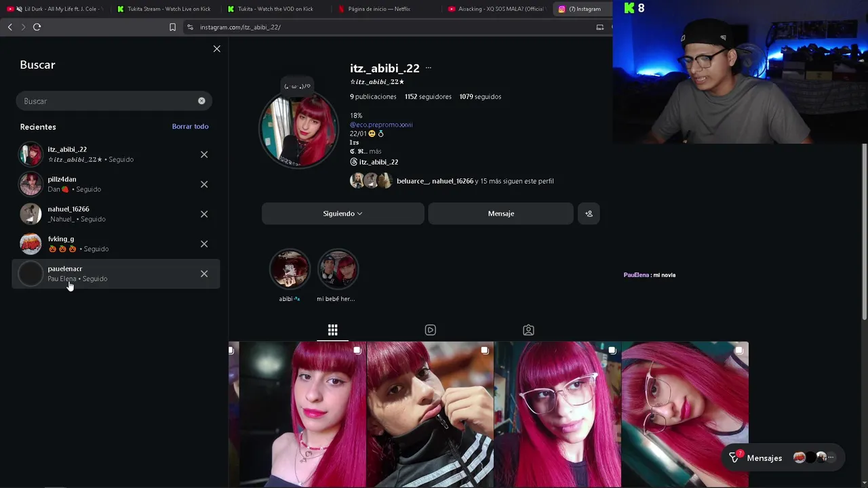The width and height of the screenshot is (868, 488).
Task: Remove fvking_g from recent searches
Action: pos(204,244)
